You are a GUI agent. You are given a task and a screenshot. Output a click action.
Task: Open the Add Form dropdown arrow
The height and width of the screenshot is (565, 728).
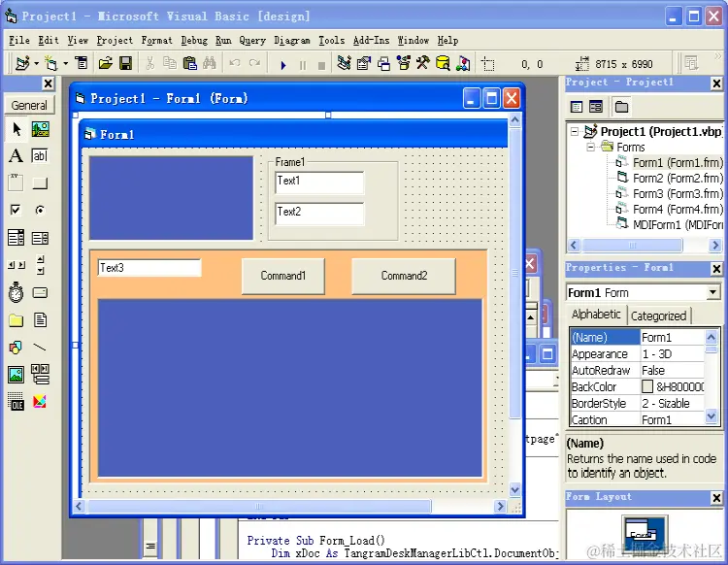(65, 64)
